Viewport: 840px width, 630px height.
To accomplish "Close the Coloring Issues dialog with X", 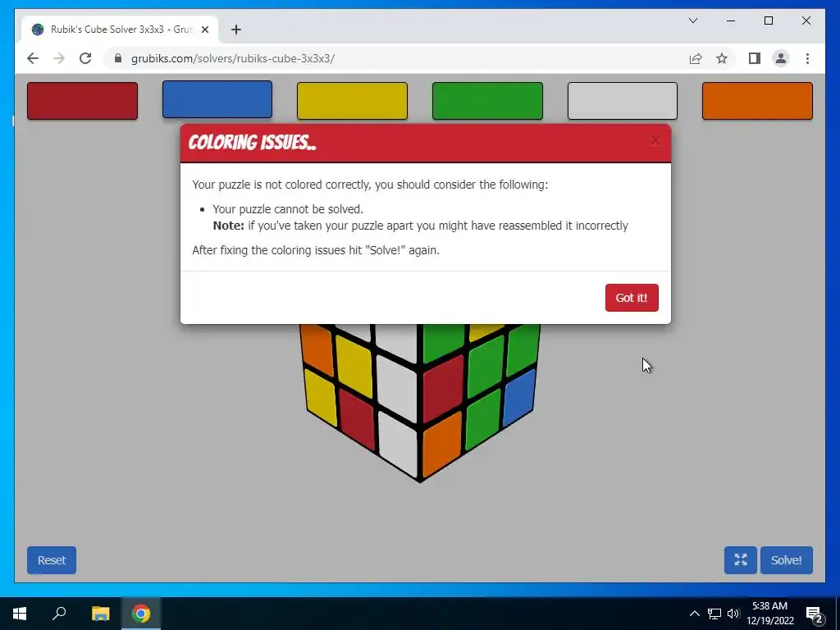I will pyautogui.click(x=655, y=141).
